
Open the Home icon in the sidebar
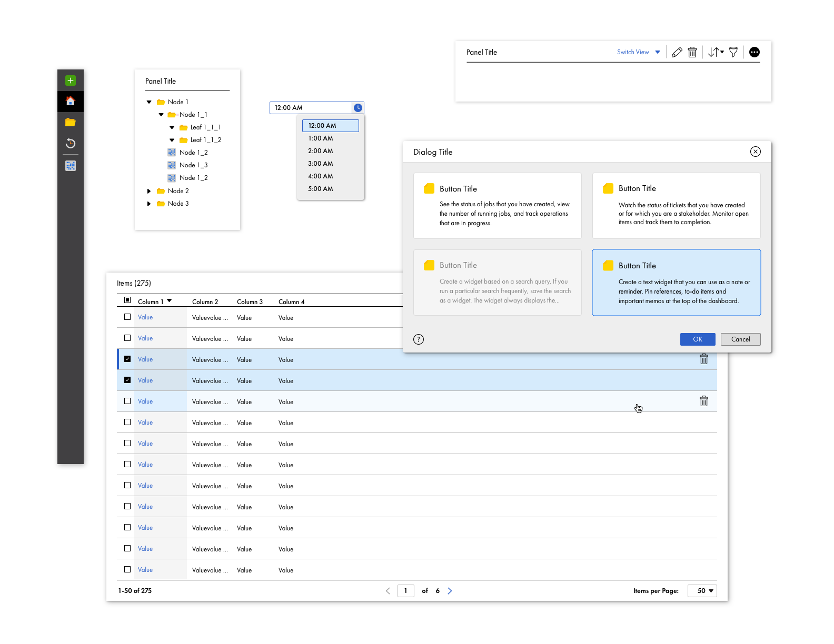point(70,101)
